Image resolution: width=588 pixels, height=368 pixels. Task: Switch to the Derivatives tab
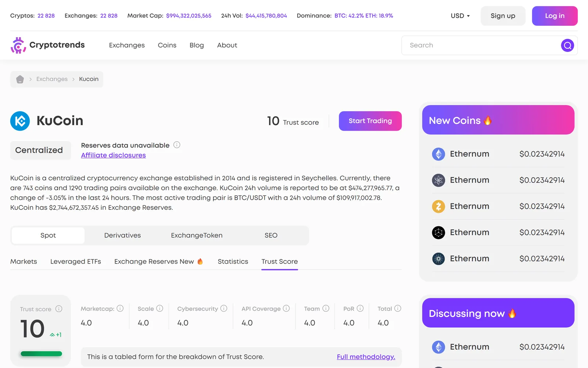pos(122,236)
